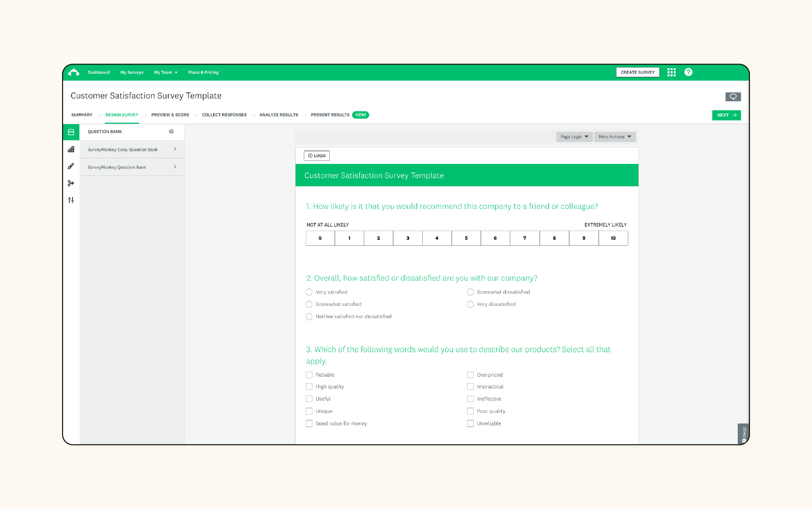Open Plans & Pricing page
The width and height of the screenshot is (812, 509).
click(x=204, y=72)
